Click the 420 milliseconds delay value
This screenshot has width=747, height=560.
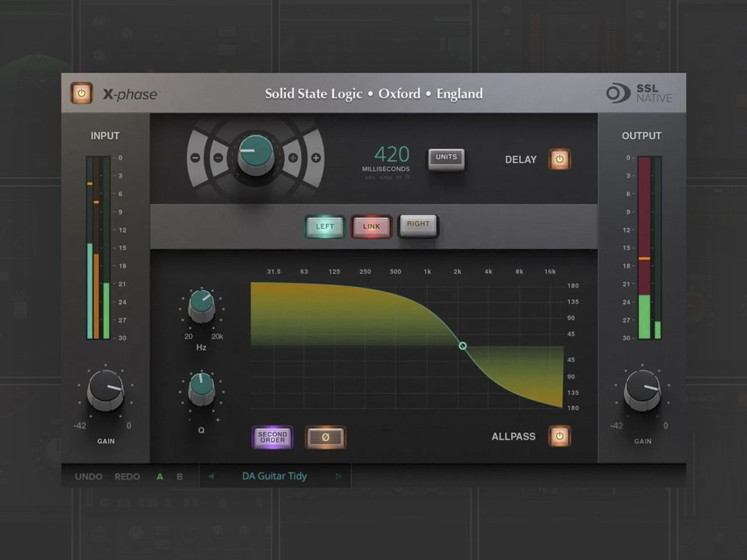pyautogui.click(x=391, y=154)
